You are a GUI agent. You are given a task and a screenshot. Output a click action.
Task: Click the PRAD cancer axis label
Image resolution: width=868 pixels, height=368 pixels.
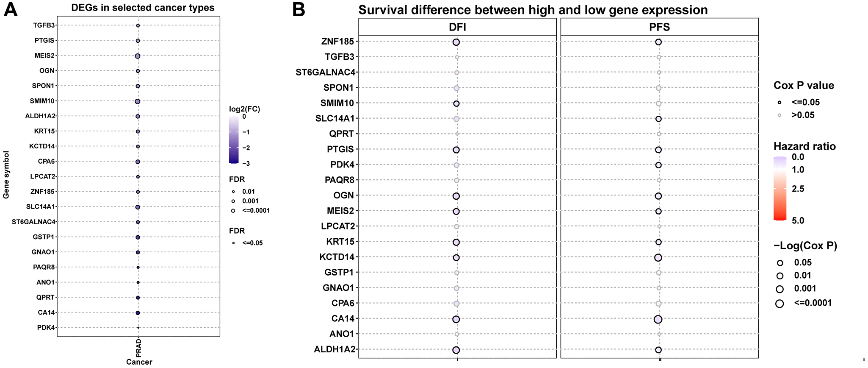point(139,348)
